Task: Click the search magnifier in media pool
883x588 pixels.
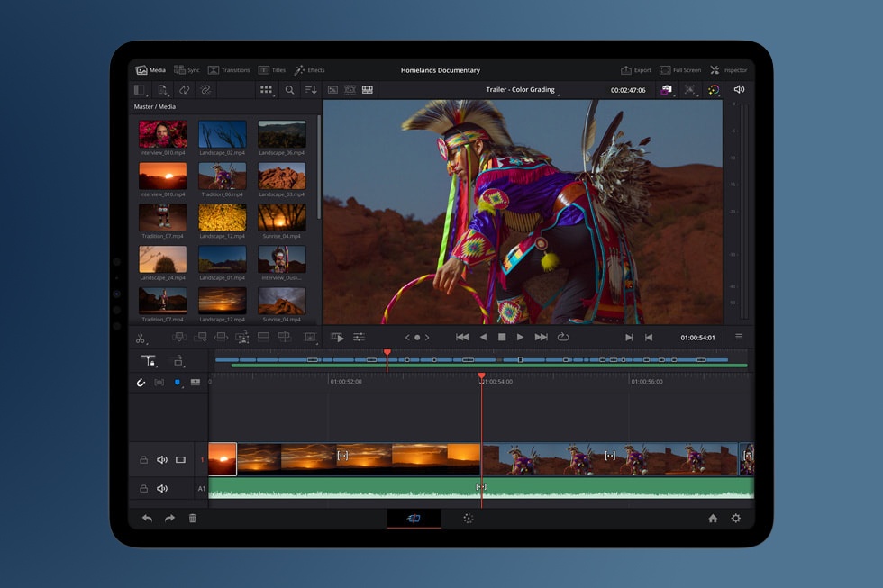Action: (289, 90)
